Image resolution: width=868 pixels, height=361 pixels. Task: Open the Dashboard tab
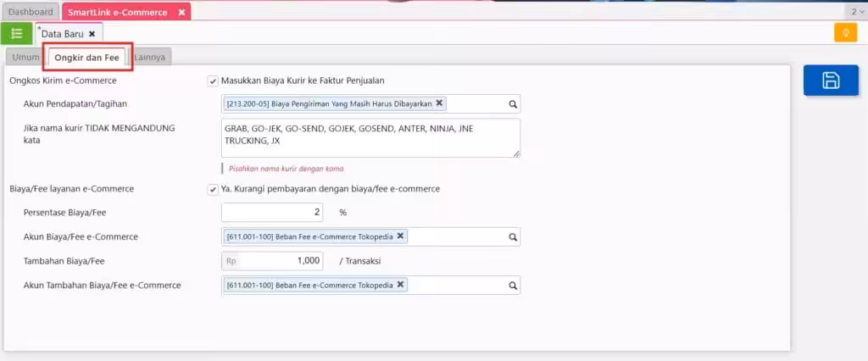coord(31,12)
